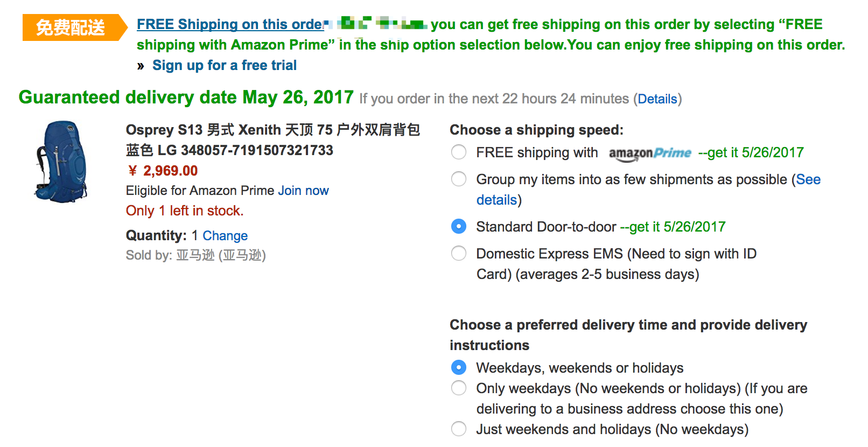The image size is (868, 447).
Task: Click Join now for Amazon Prime
Action: coord(303,191)
